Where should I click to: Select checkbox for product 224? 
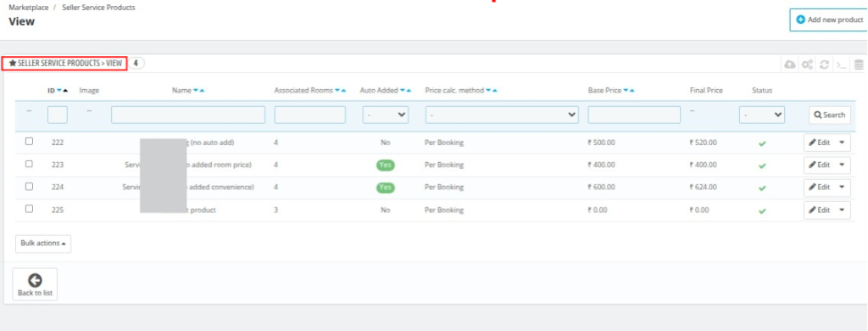click(x=30, y=186)
